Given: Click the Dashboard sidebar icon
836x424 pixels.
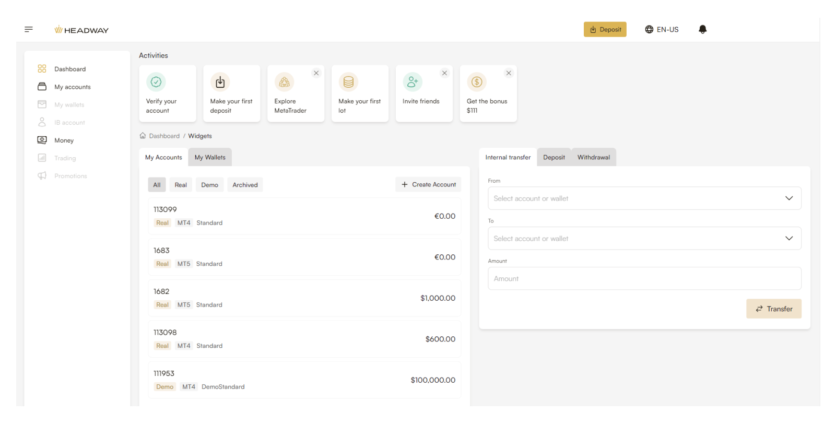Looking at the screenshot, I should [x=41, y=69].
